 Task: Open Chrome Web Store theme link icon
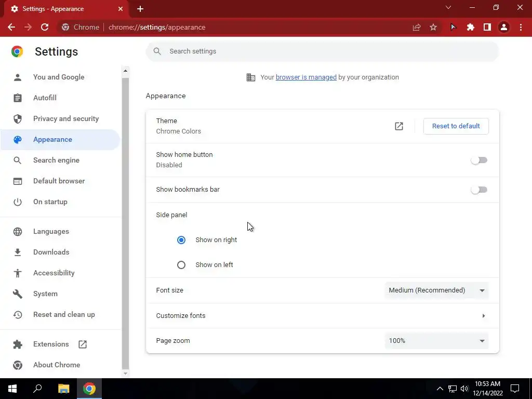(x=399, y=126)
